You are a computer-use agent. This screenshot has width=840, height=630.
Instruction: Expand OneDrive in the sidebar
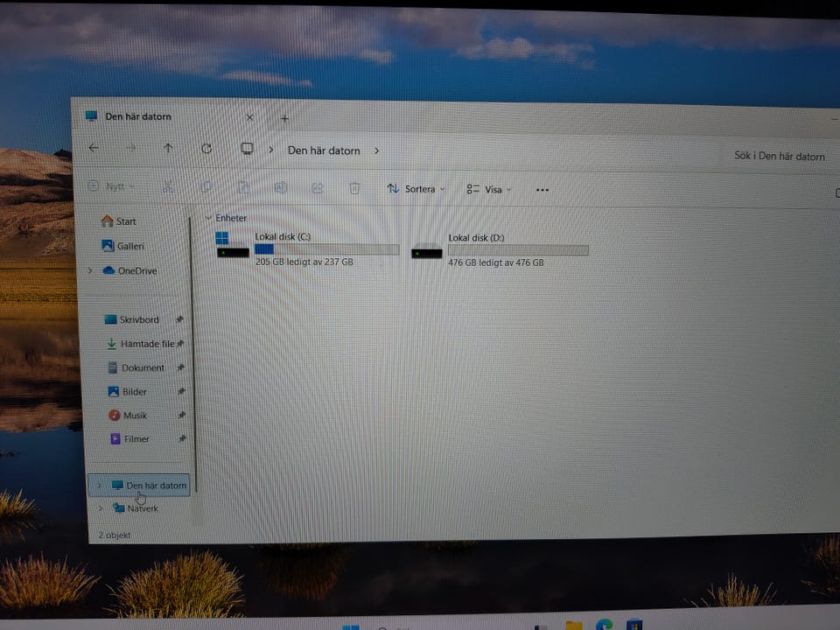click(90, 270)
